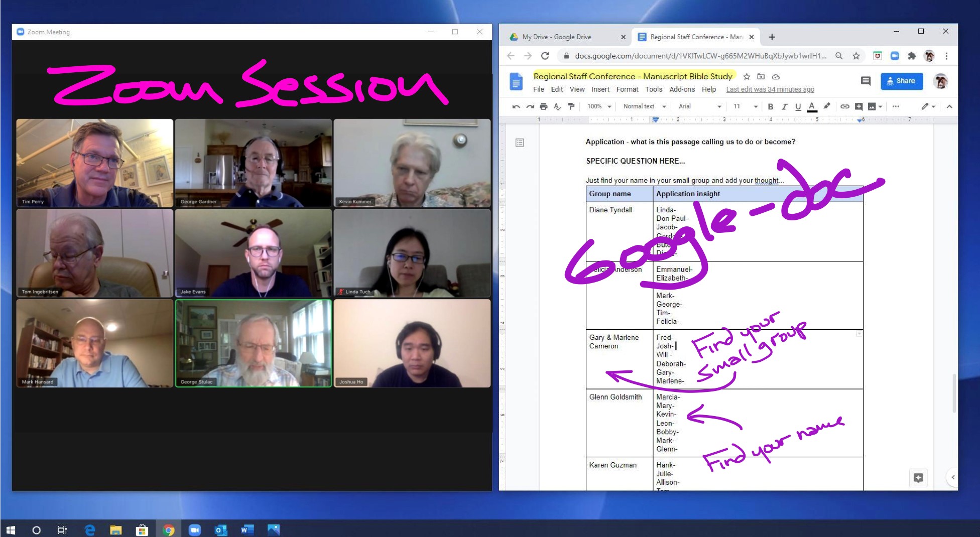Show the document outline icon
The width and height of the screenshot is (980, 537).
pyautogui.click(x=520, y=143)
